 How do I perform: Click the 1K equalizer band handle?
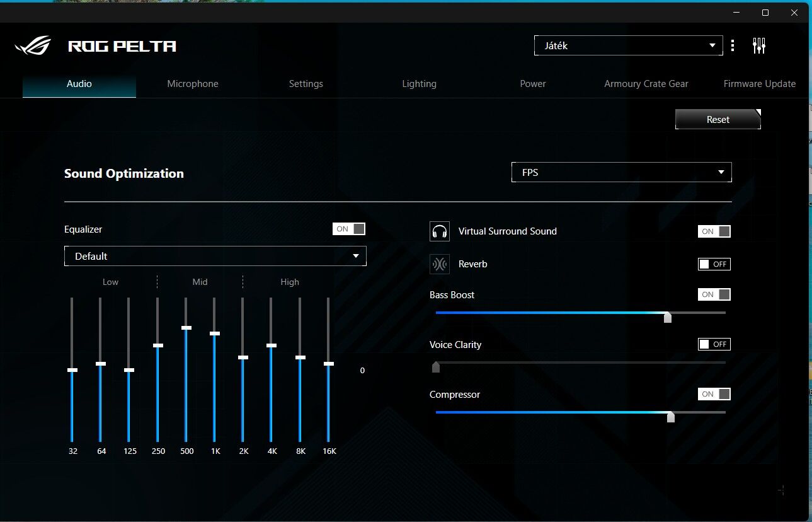tap(215, 333)
